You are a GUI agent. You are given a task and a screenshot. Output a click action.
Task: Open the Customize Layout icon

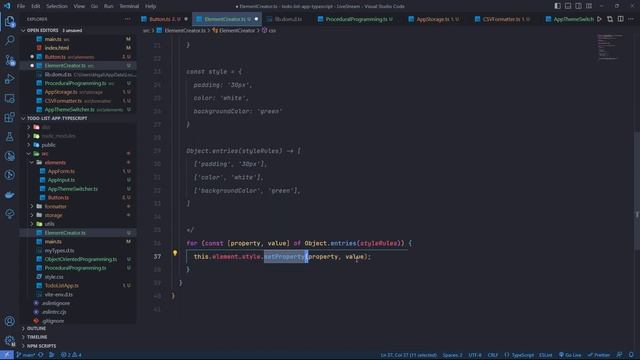[589, 6]
